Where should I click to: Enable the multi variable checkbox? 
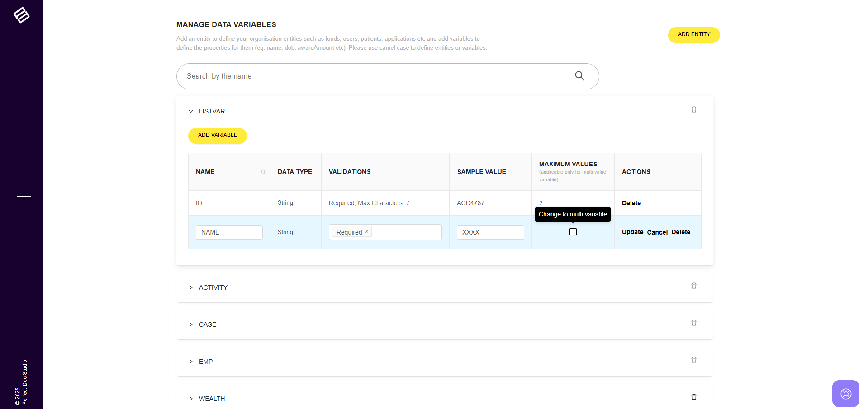573,232
